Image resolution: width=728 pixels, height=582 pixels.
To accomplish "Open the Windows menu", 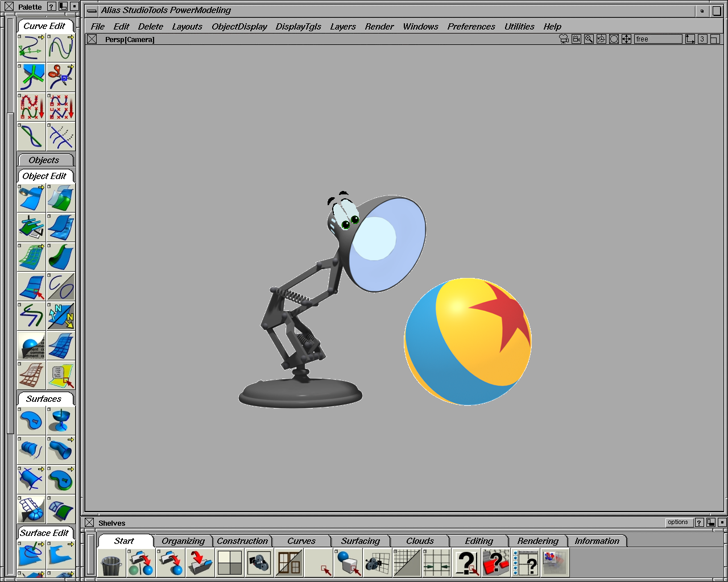I will coord(421,27).
